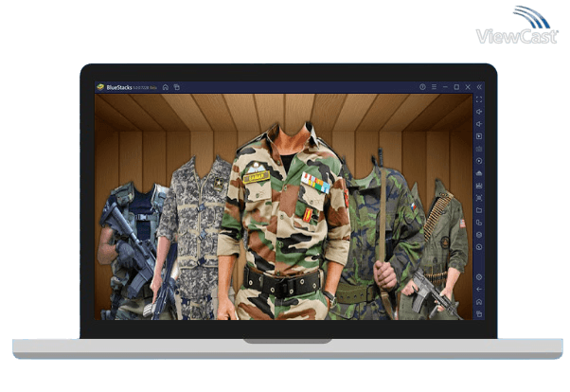Select the dark tactical commando suit
The width and height of the screenshot is (570, 392).
click(x=133, y=251)
